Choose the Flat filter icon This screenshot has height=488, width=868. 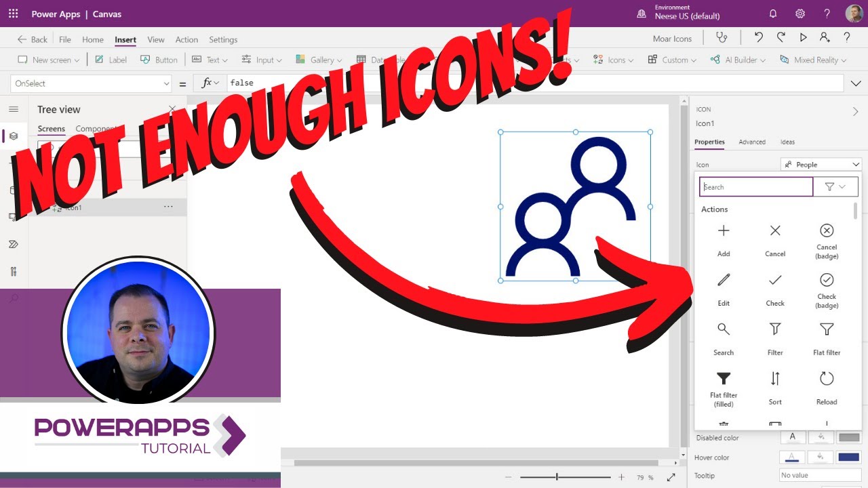pos(827,339)
